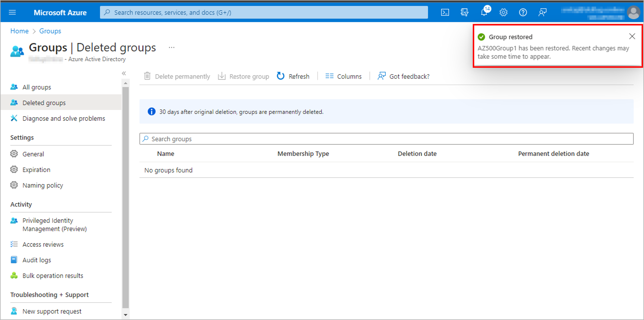Screen dimensions: 644x320
Task: Open the portal hamburger menu
Action: [x=12, y=12]
